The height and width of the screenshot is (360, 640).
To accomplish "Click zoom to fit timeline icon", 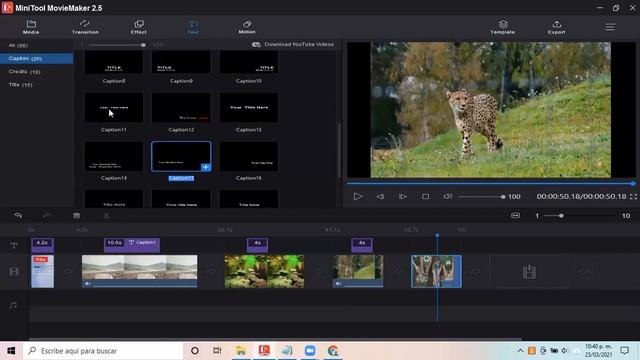I will click(516, 216).
